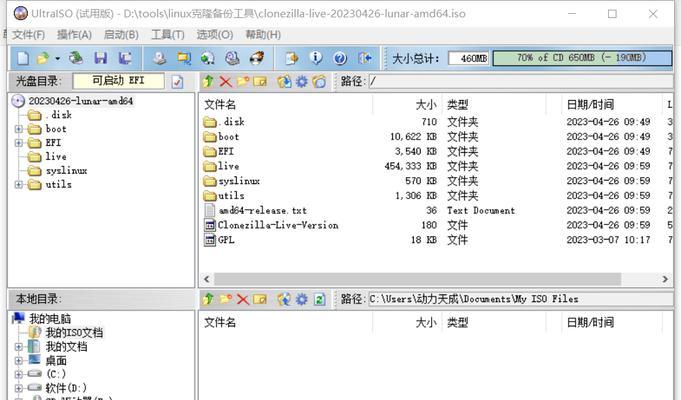Expand 桌面 node in local tree

click(x=19, y=361)
